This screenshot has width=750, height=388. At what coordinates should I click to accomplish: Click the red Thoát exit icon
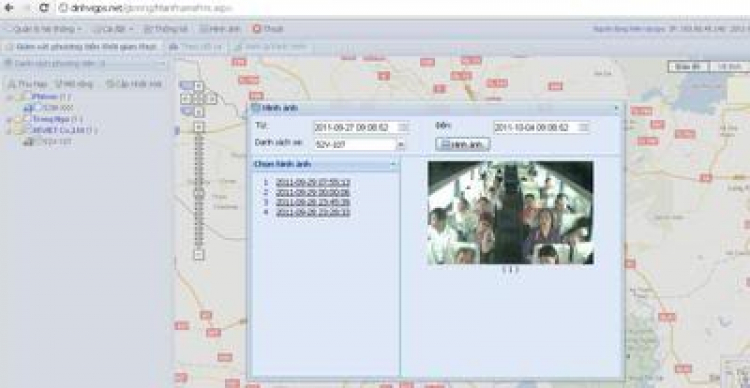(257, 29)
